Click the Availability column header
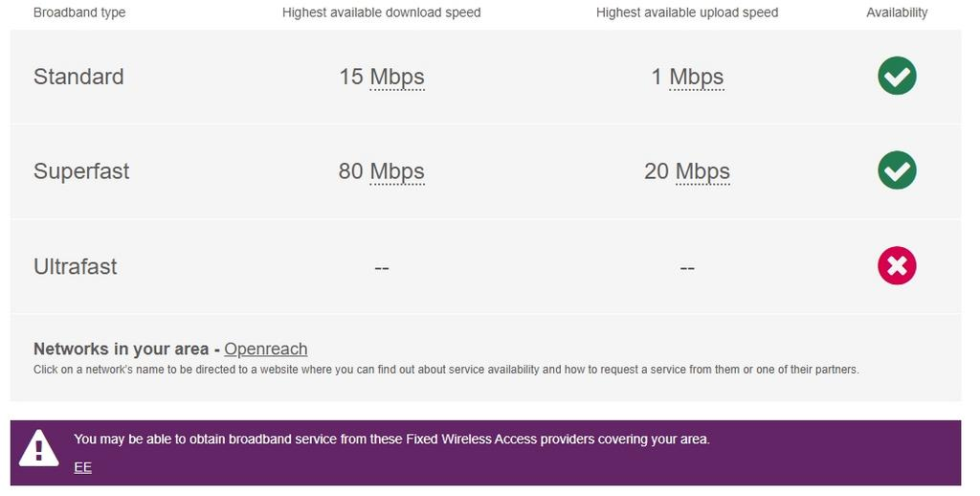Screen dimensions: 980x496 tap(897, 12)
